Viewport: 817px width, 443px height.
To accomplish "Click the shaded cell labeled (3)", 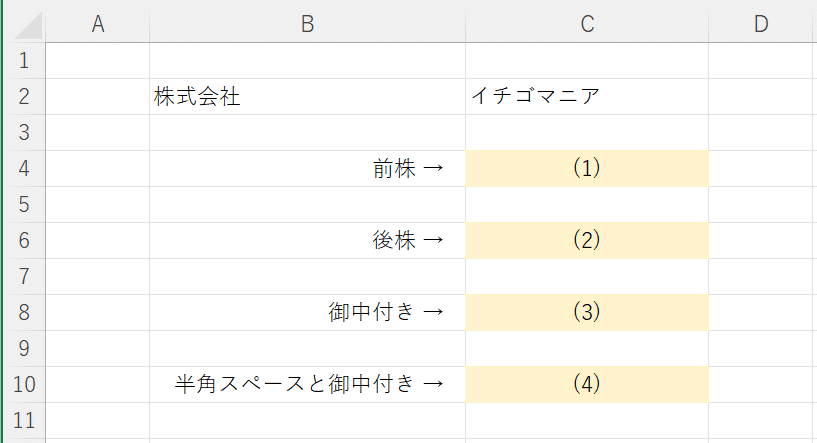I will pyautogui.click(x=587, y=312).
